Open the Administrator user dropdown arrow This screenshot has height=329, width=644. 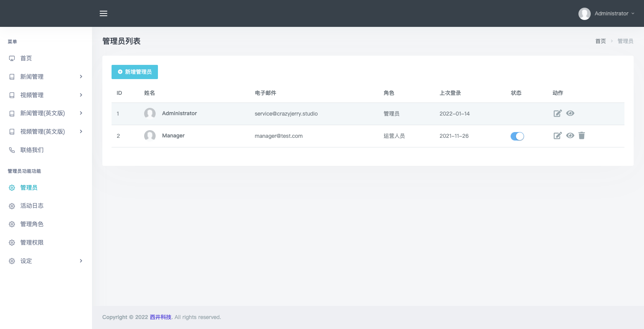click(633, 13)
